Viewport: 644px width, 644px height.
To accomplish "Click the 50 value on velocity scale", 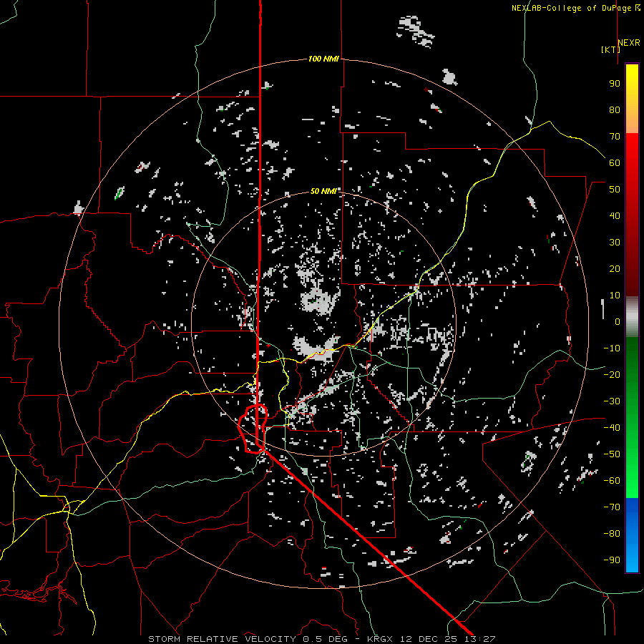I will 615,190.
